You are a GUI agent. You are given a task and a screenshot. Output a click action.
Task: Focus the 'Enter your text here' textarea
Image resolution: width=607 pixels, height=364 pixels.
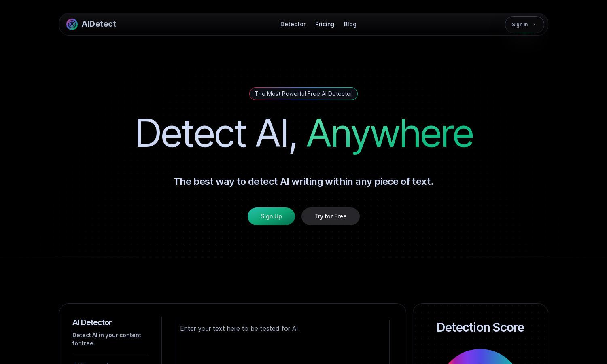click(282, 342)
